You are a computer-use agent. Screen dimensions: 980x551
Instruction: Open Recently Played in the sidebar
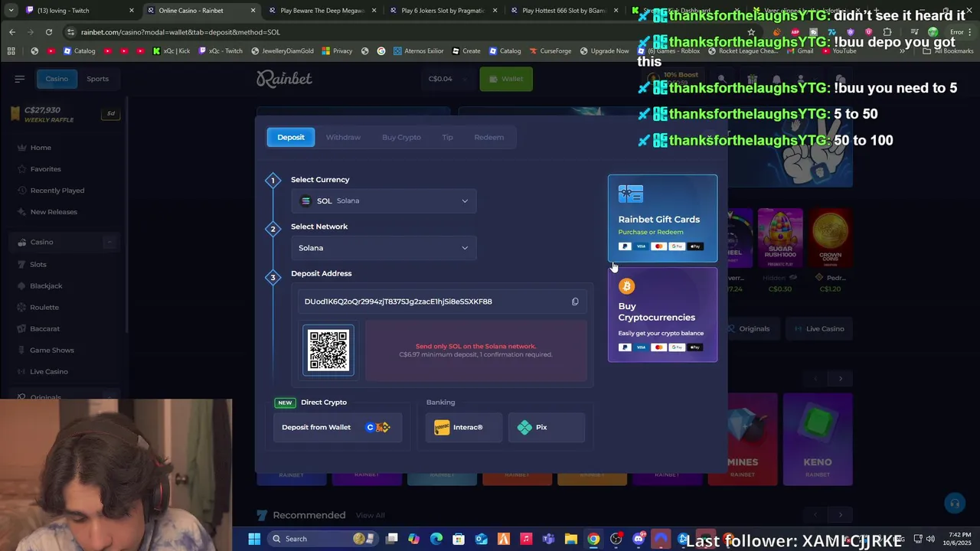coord(57,191)
